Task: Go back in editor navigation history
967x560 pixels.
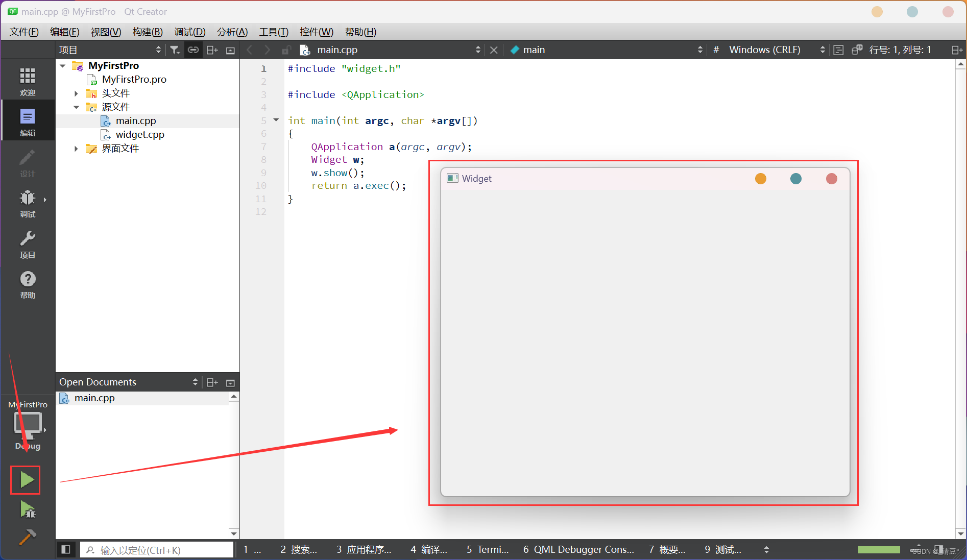Action: [x=249, y=50]
